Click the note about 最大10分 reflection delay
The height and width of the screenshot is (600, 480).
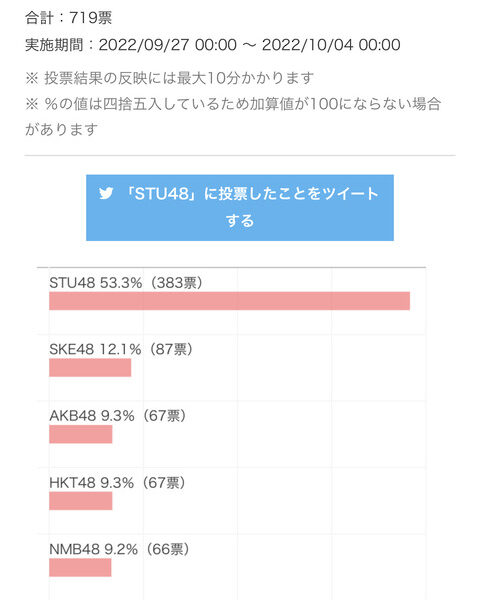tap(170, 78)
